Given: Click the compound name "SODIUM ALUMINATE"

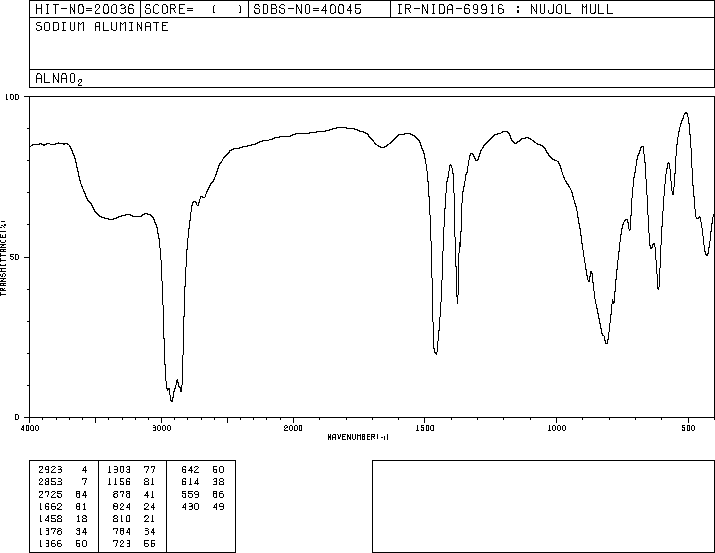Looking at the screenshot, I should (x=102, y=26).
